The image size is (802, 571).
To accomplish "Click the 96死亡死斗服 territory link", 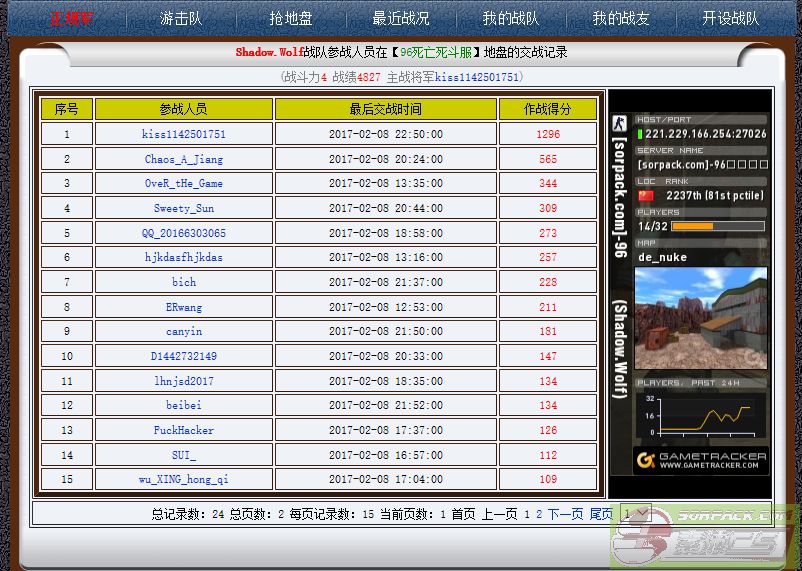I will tap(436, 52).
